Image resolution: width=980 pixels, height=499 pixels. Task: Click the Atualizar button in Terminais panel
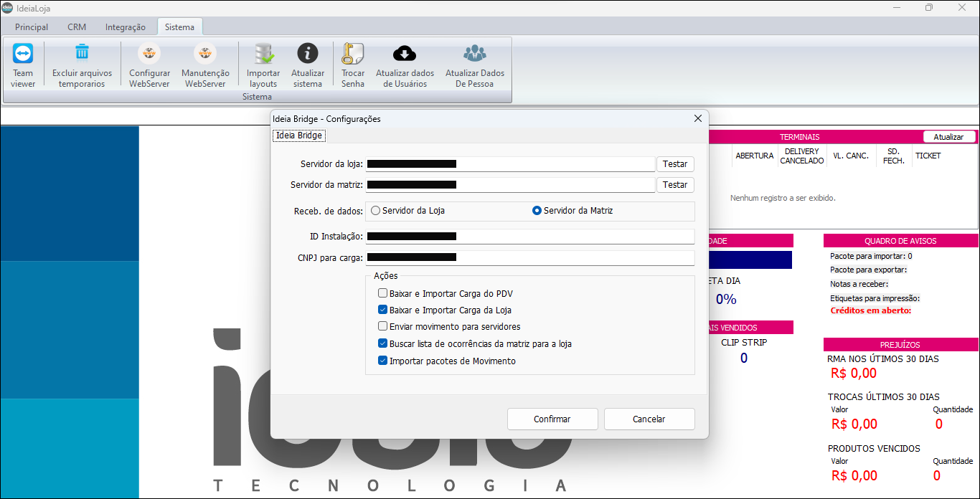point(948,137)
